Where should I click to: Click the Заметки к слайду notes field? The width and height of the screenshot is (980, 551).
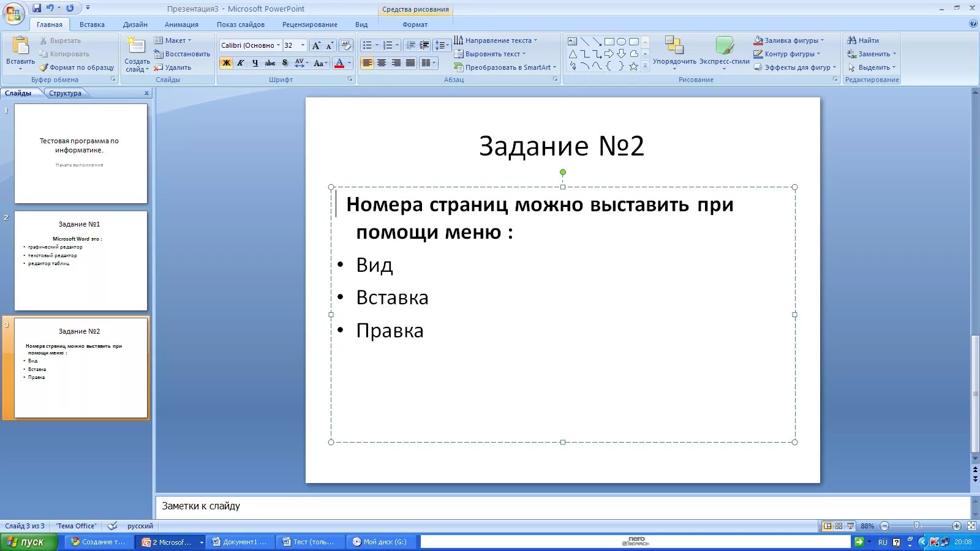(562, 506)
